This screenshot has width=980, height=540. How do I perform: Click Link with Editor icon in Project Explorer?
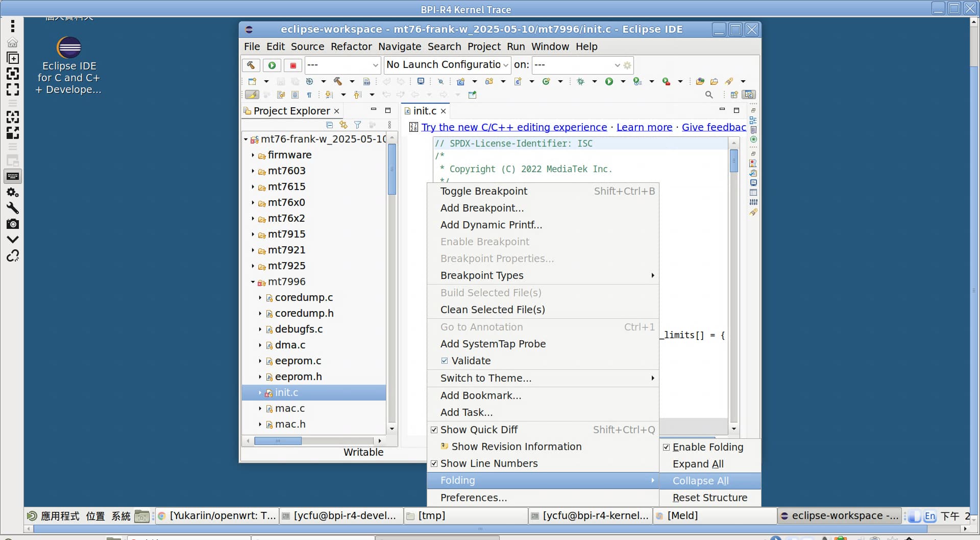[x=344, y=125]
